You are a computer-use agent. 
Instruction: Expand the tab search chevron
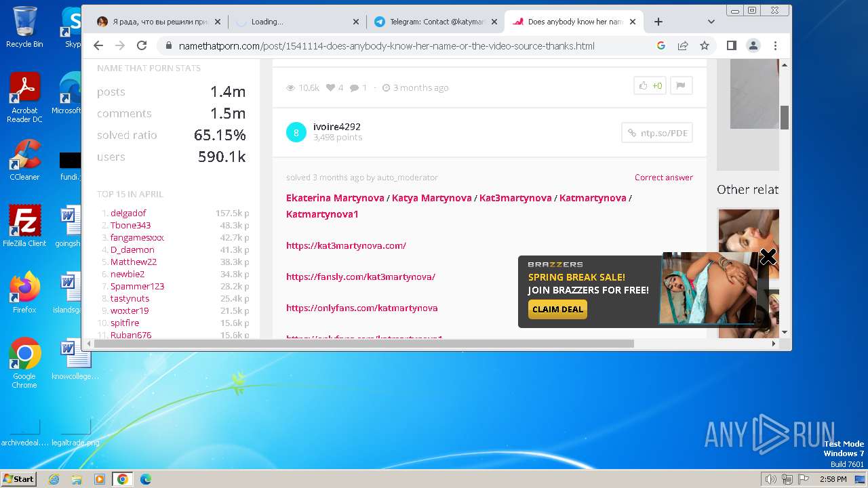[711, 22]
